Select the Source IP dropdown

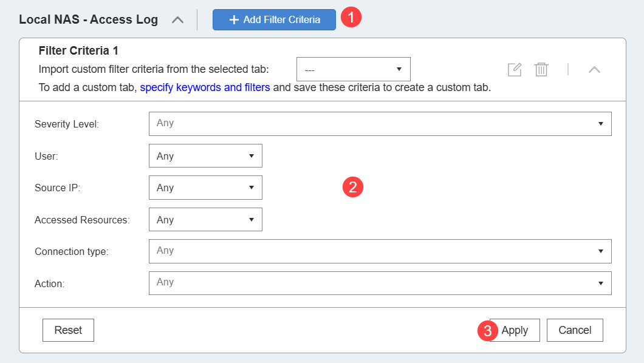pos(205,188)
